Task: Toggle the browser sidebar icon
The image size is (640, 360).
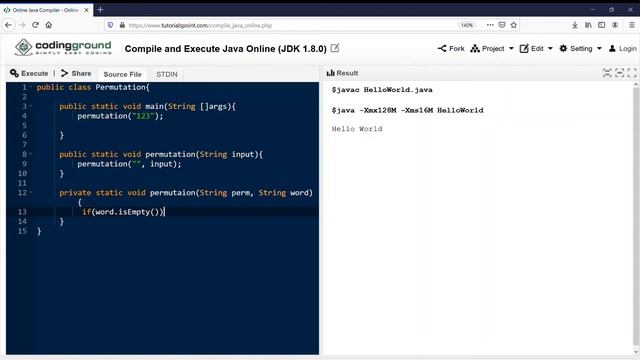Action: (602, 25)
